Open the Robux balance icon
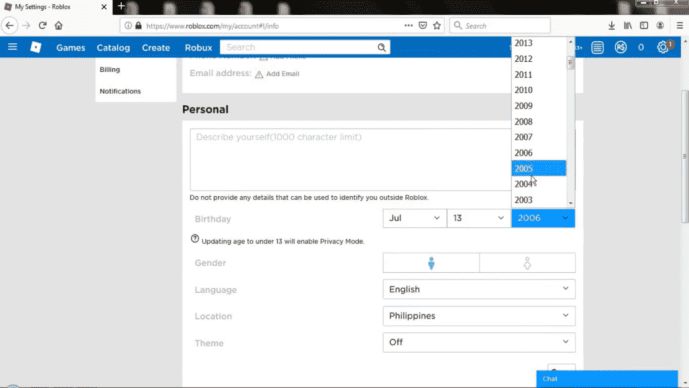The image size is (689, 388). (620, 47)
